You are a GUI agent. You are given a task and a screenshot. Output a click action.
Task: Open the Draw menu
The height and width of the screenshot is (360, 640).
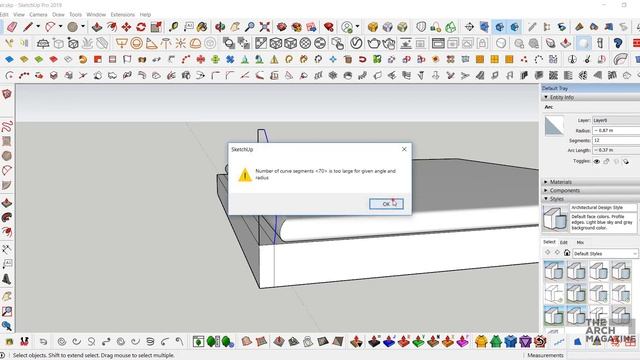point(58,14)
